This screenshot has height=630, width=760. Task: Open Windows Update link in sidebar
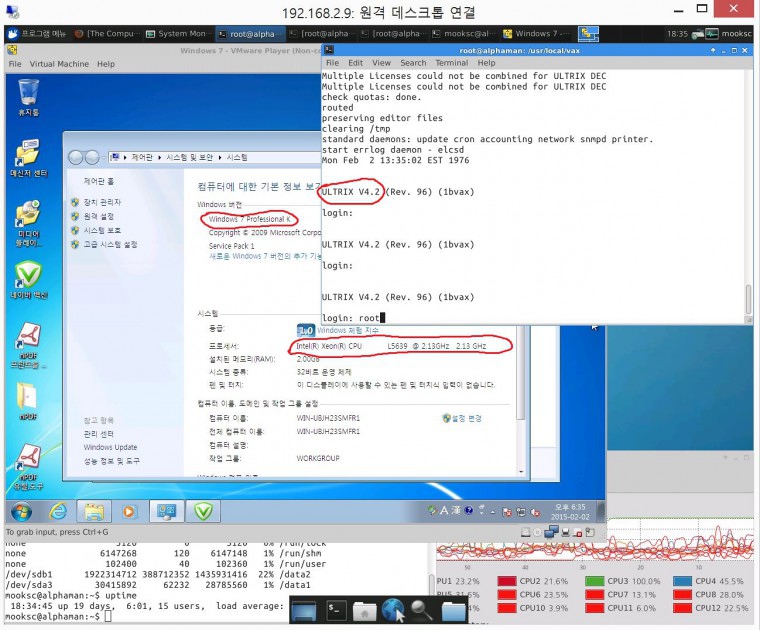110,447
